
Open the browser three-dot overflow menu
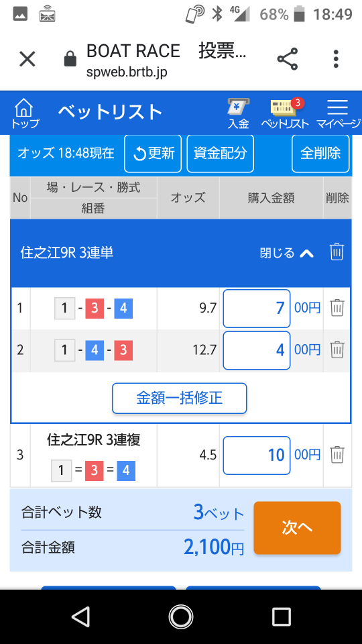click(336, 59)
